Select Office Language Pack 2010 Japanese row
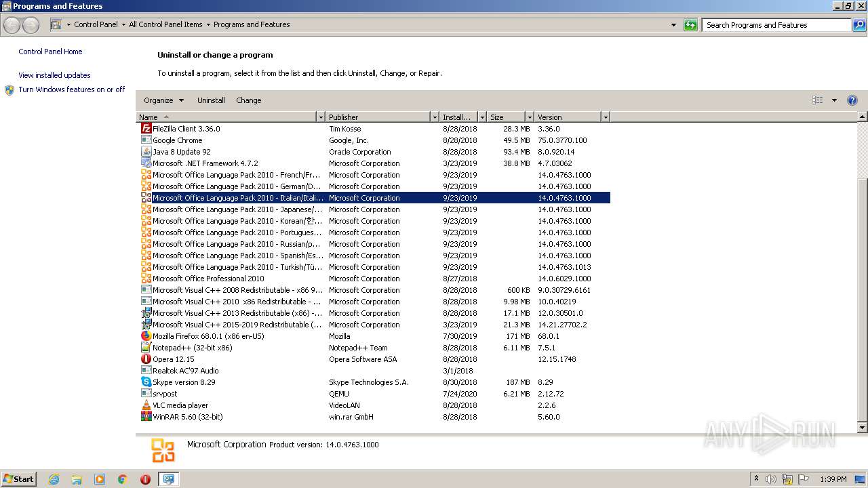The image size is (868, 488). [373, 209]
